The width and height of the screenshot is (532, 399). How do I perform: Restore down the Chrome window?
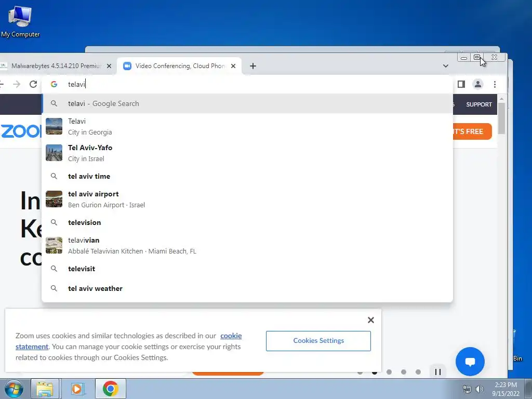tap(477, 57)
